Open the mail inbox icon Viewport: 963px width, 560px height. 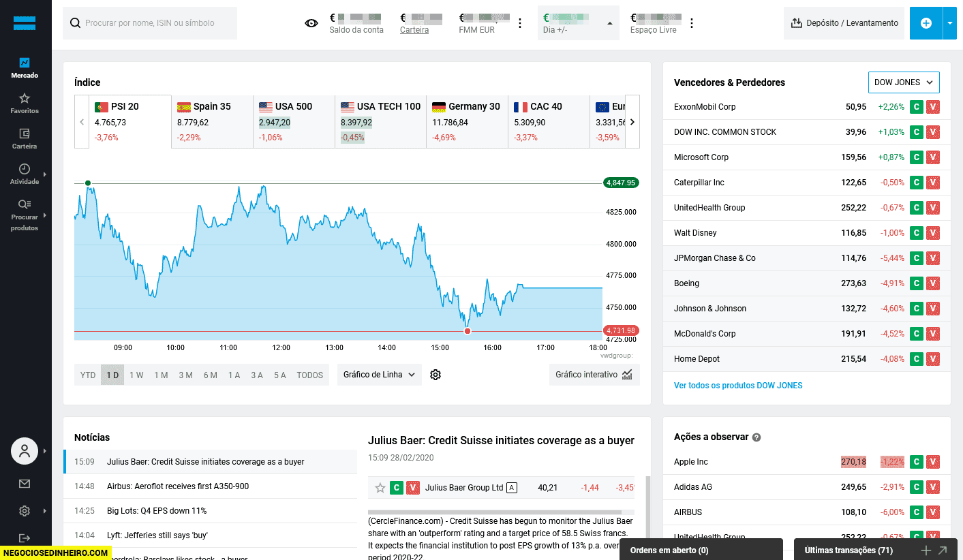(x=25, y=484)
